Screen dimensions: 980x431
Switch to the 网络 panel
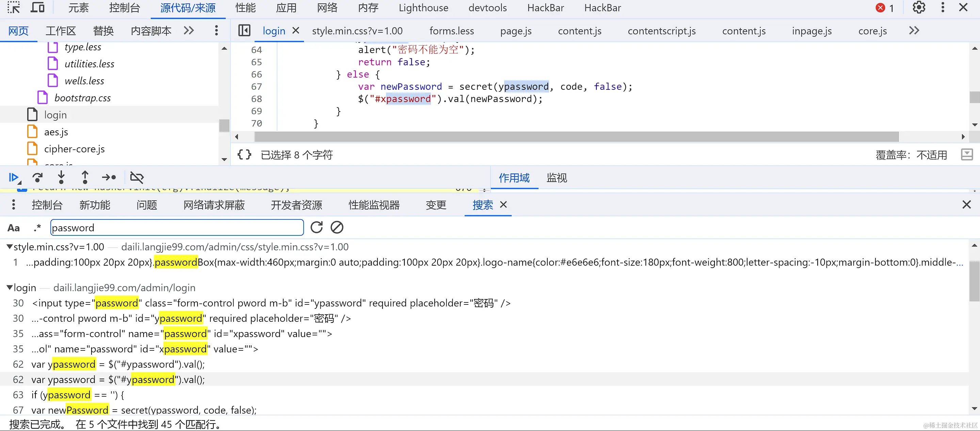pos(326,7)
